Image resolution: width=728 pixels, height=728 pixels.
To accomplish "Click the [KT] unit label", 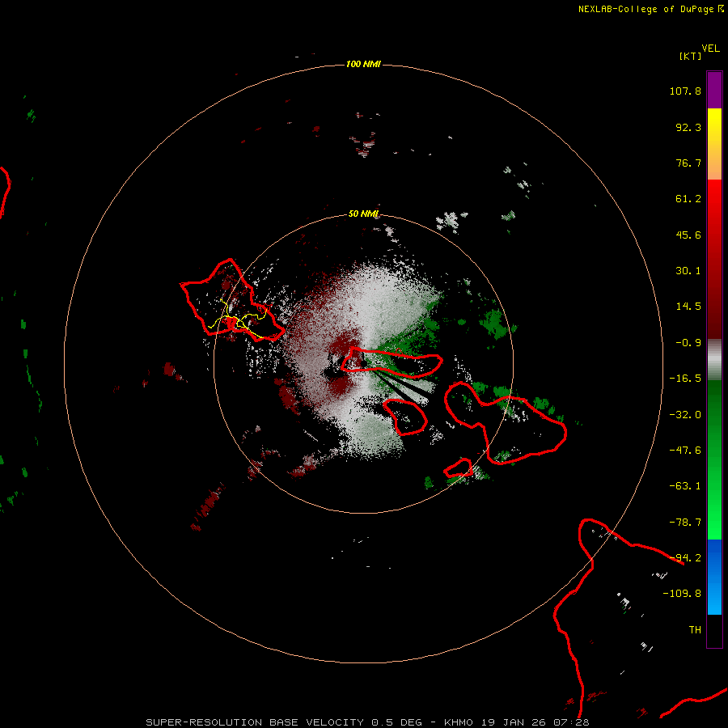I will click(x=690, y=56).
